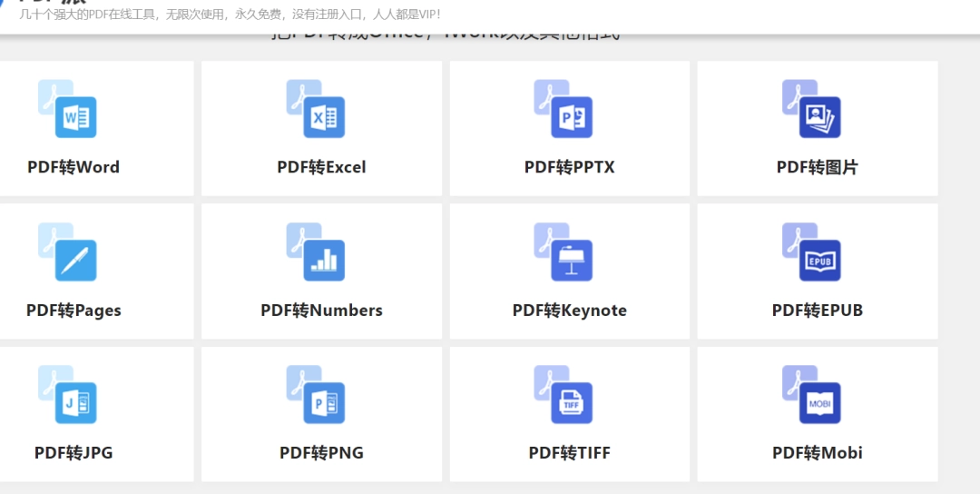Click the 'PDF转图片' label

tap(818, 167)
